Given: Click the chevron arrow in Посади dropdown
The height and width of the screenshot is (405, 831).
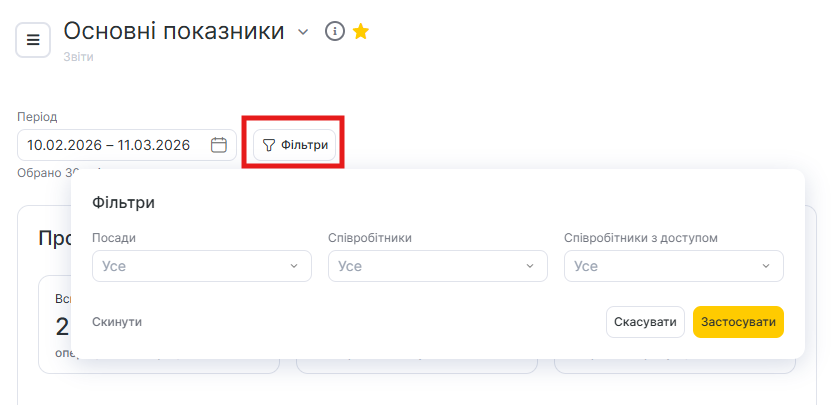Looking at the screenshot, I should coord(294,266).
